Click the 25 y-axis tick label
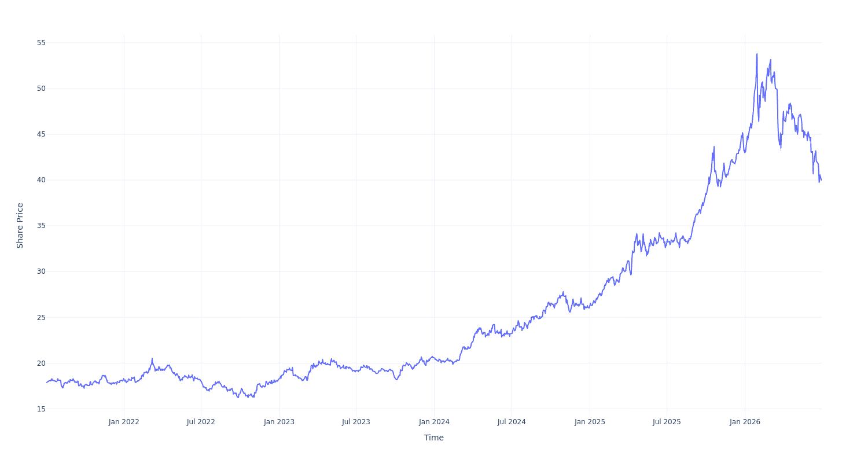 [x=41, y=317]
